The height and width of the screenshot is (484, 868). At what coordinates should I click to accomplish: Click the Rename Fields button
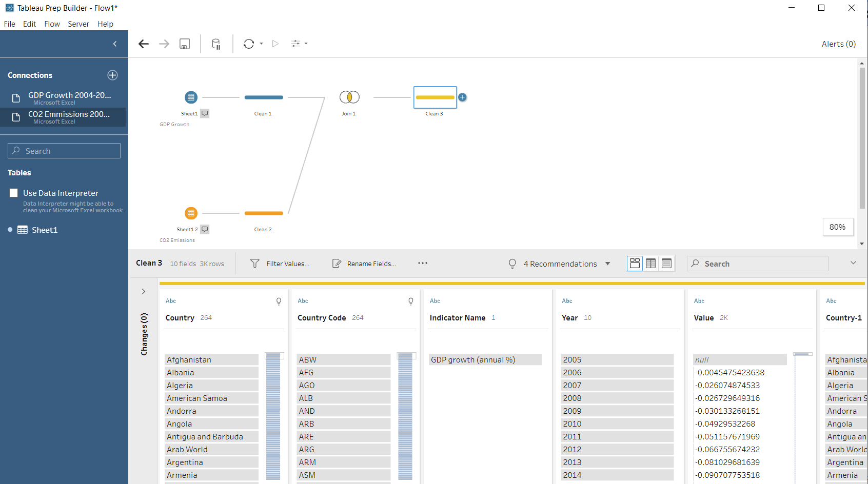tap(365, 264)
